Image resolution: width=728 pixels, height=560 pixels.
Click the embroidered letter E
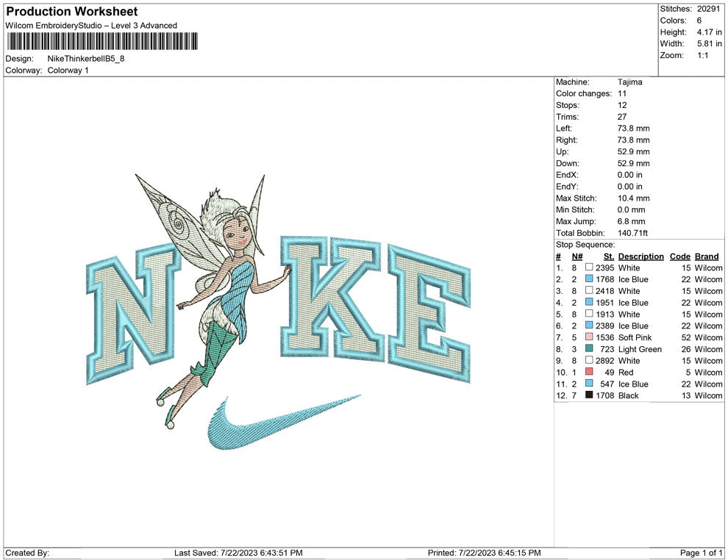coord(429,313)
